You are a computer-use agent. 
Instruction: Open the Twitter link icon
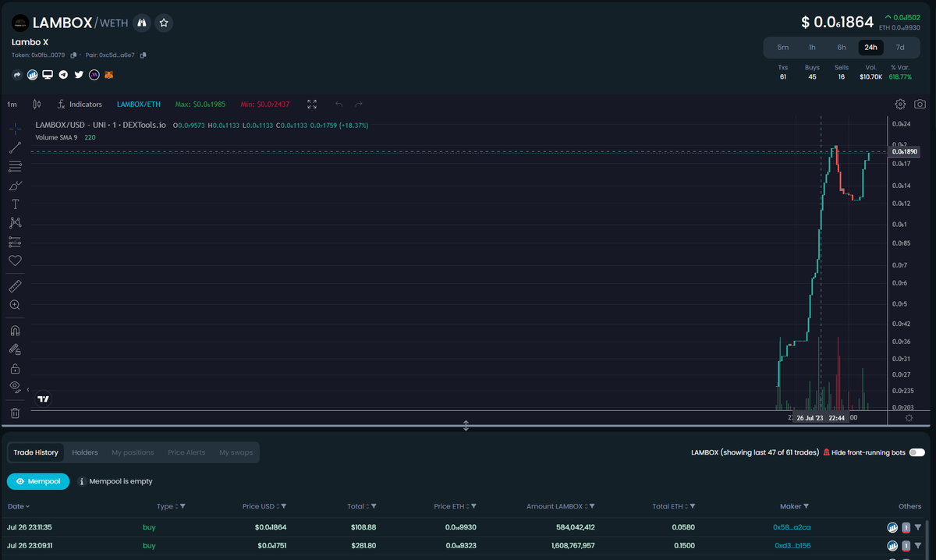[79, 75]
